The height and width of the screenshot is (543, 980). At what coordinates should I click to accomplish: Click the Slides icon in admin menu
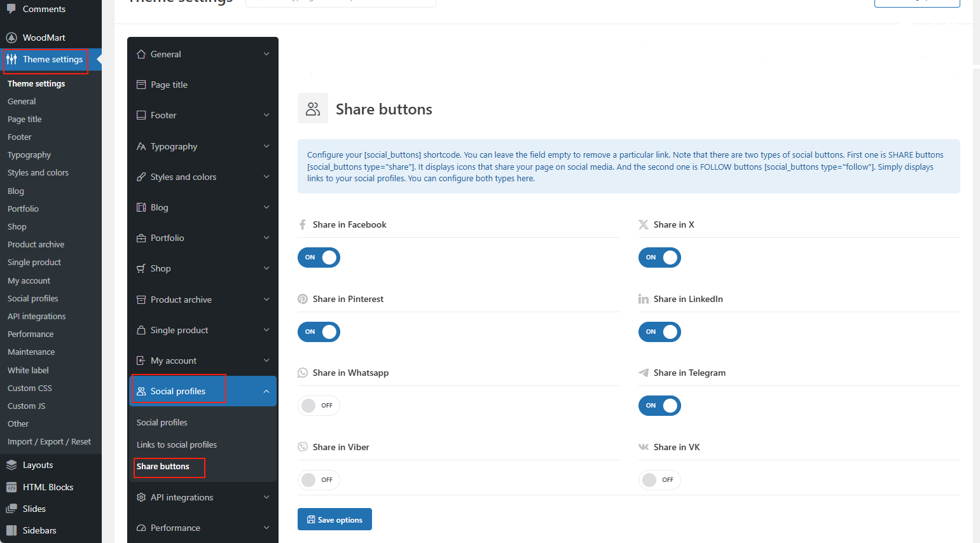[11, 509]
